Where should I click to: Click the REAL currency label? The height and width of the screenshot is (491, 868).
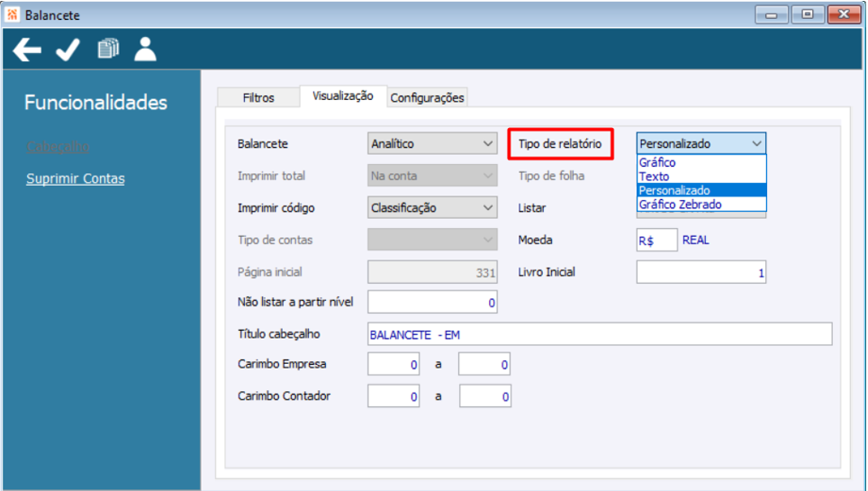coord(696,240)
